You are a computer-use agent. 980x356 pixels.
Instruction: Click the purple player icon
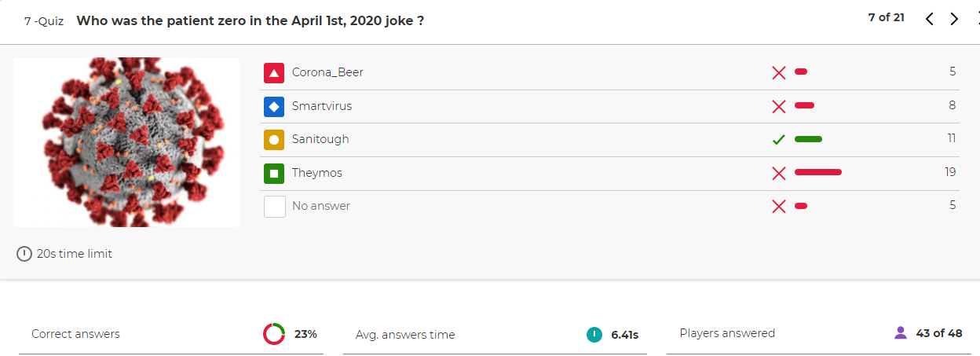point(901,333)
